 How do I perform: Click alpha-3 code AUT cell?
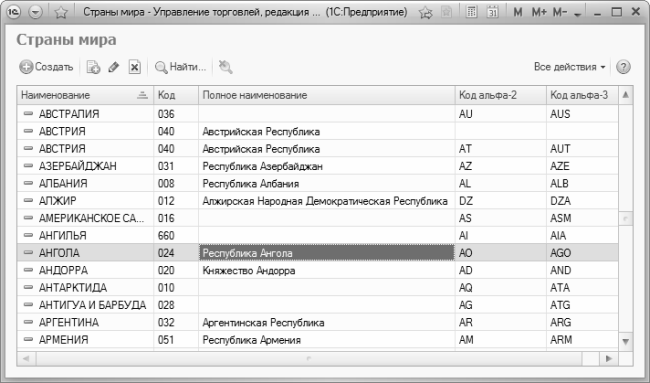(x=582, y=148)
